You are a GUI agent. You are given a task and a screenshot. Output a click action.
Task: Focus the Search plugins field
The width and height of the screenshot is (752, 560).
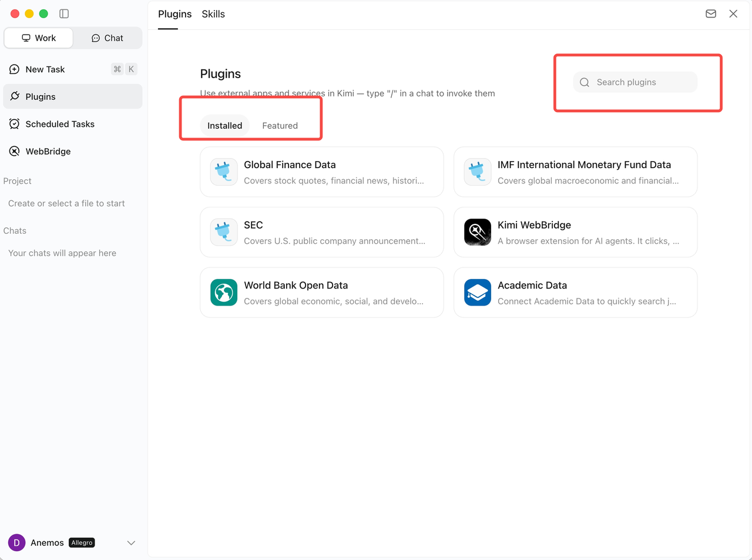[x=635, y=82]
